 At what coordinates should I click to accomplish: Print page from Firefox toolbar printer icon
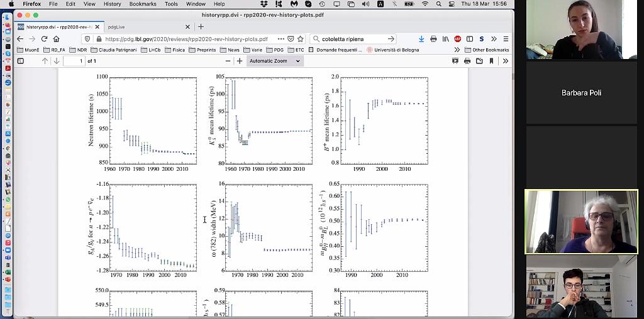[x=433, y=39]
